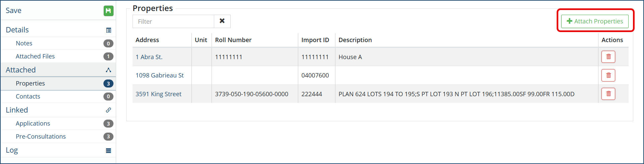Open the 1098 Gabrieau St address link
The width and height of the screenshot is (644, 164).
(x=159, y=75)
